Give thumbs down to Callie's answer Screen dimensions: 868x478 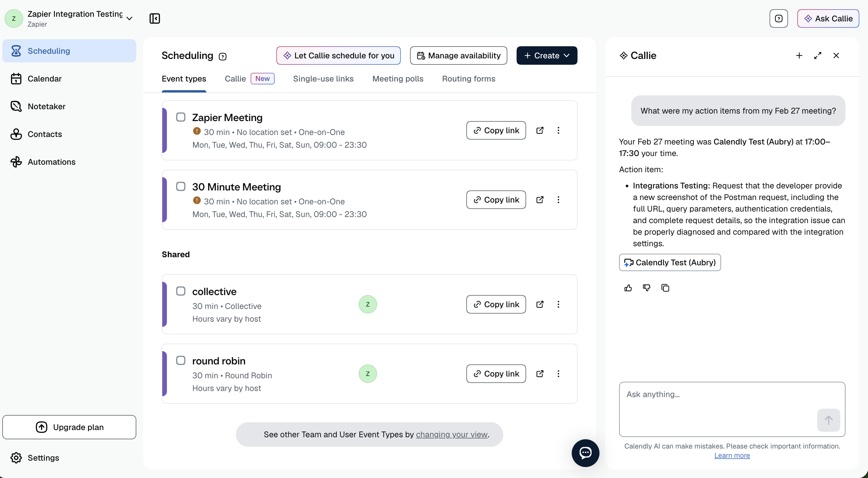point(647,288)
